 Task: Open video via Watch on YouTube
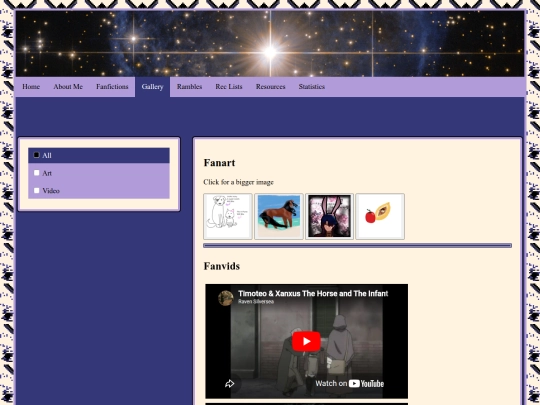point(350,384)
